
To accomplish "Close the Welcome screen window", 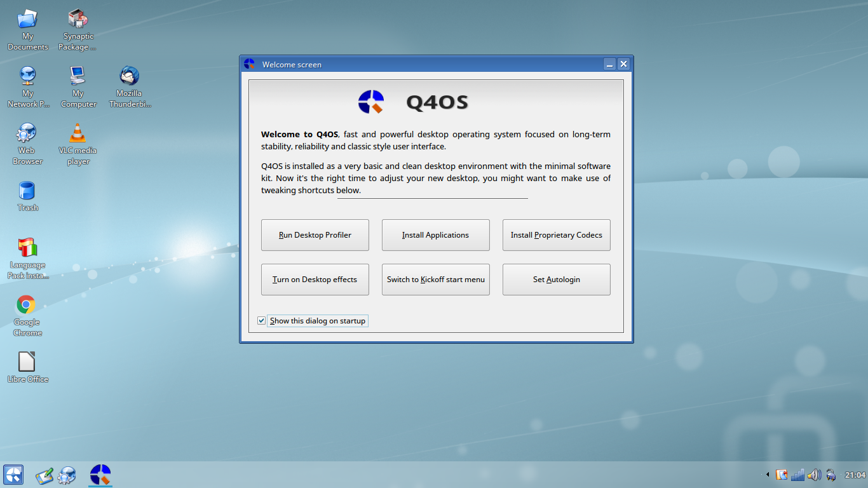I will click(x=623, y=64).
